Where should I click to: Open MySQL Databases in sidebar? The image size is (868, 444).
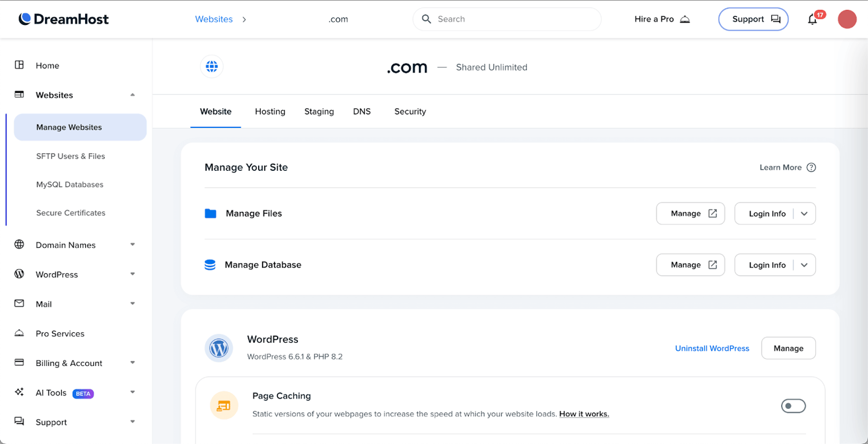[x=69, y=184]
